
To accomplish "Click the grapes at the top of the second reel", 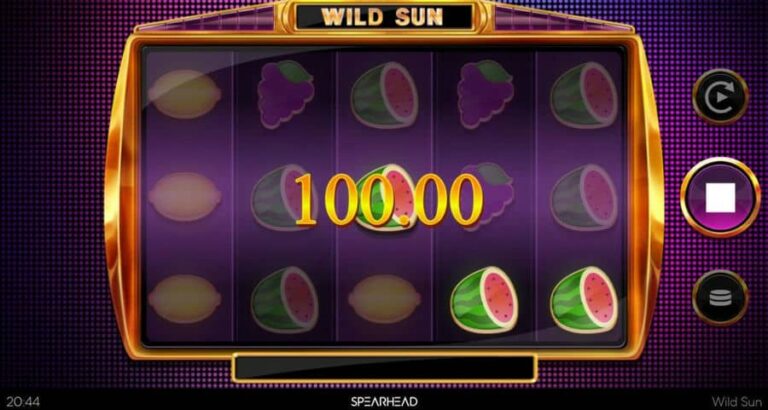I will point(286,95).
